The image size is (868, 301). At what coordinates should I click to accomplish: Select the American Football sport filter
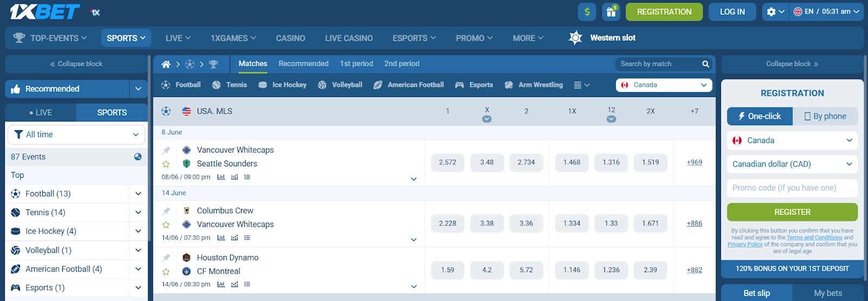tap(409, 85)
